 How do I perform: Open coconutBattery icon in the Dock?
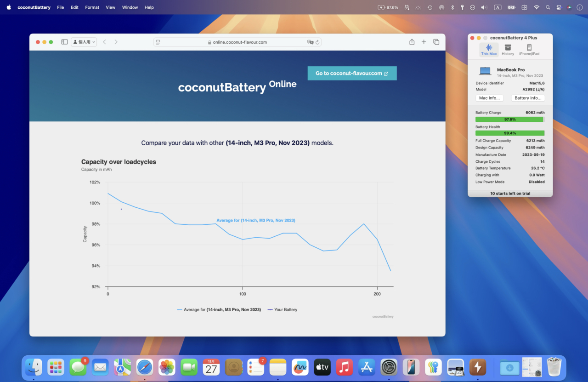tap(477, 367)
